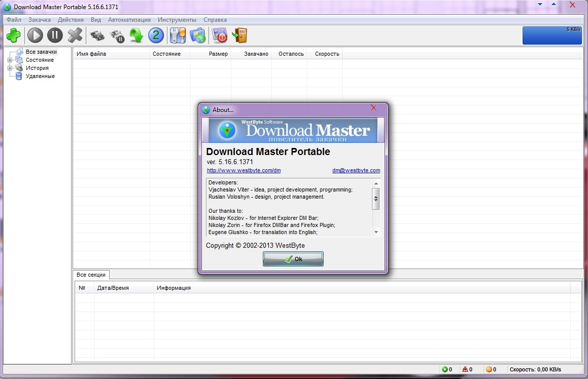Sort by Состояние column header in download list
Viewport: 588px width, 379px height.
click(169, 54)
